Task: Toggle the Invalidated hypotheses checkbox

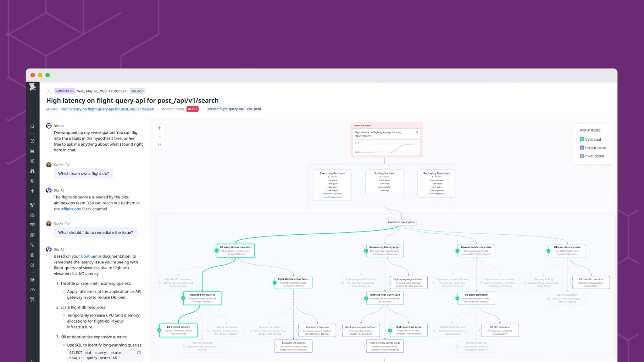Action: coord(582,156)
